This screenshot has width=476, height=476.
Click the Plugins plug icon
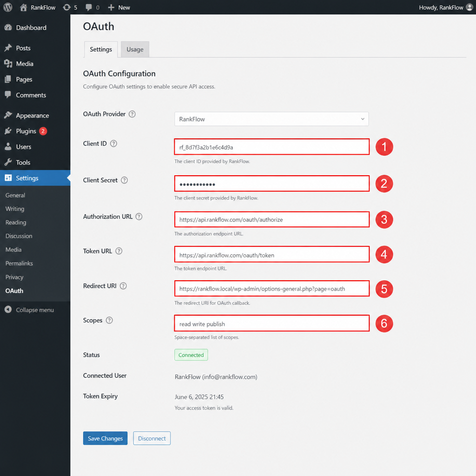(x=8, y=131)
